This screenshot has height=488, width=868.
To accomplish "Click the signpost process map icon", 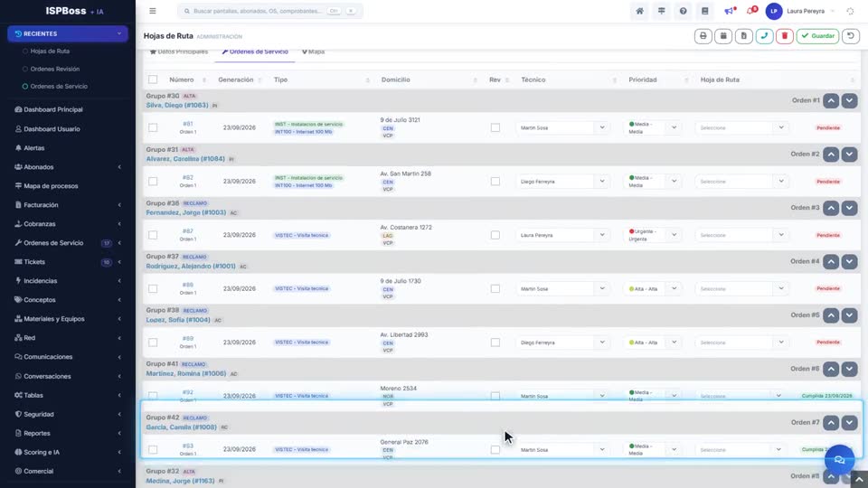I will coord(662,11).
